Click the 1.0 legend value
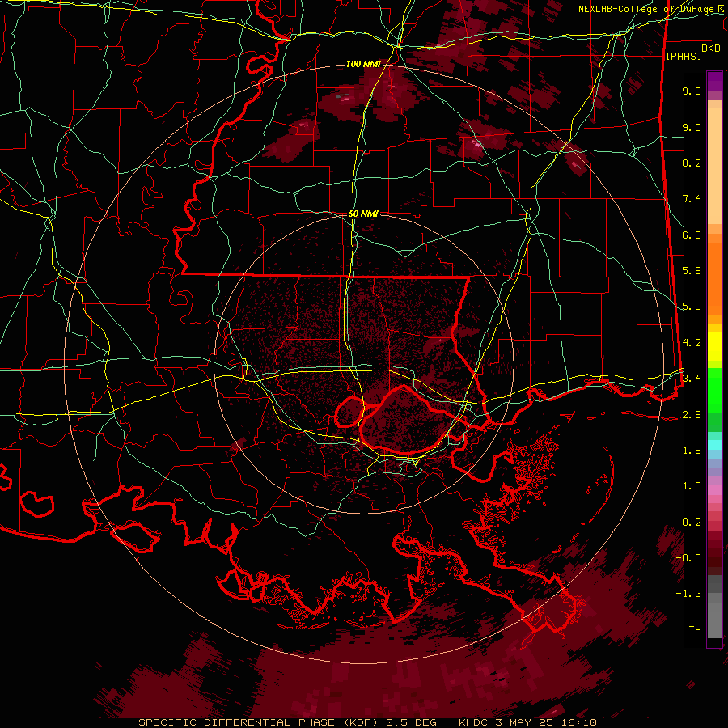Viewport: 728px width, 728px height. (692, 486)
